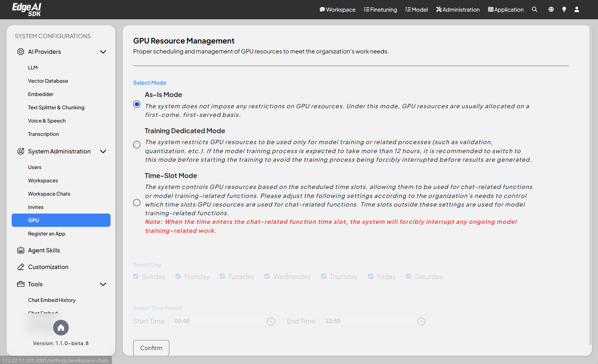
Task: Open the user profile icon
Action: point(577,10)
